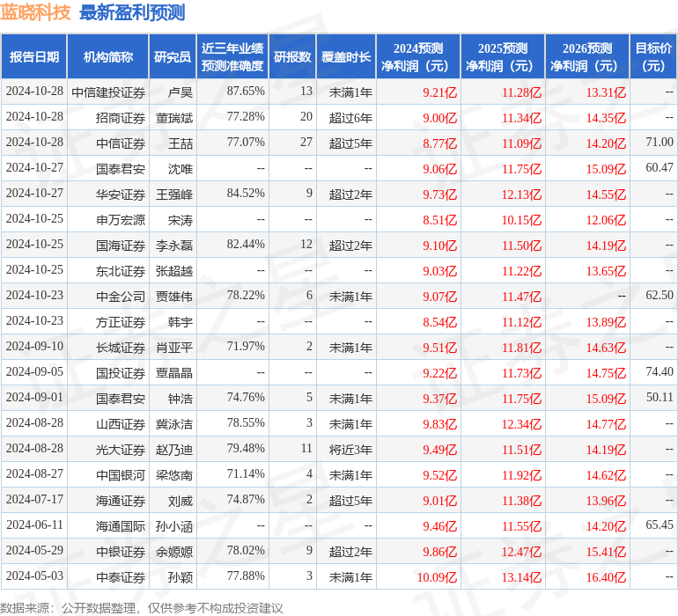The height and width of the screenshot is (616, 678).
Task: Click accuracy value 77.28%
Action: [246, 117]
